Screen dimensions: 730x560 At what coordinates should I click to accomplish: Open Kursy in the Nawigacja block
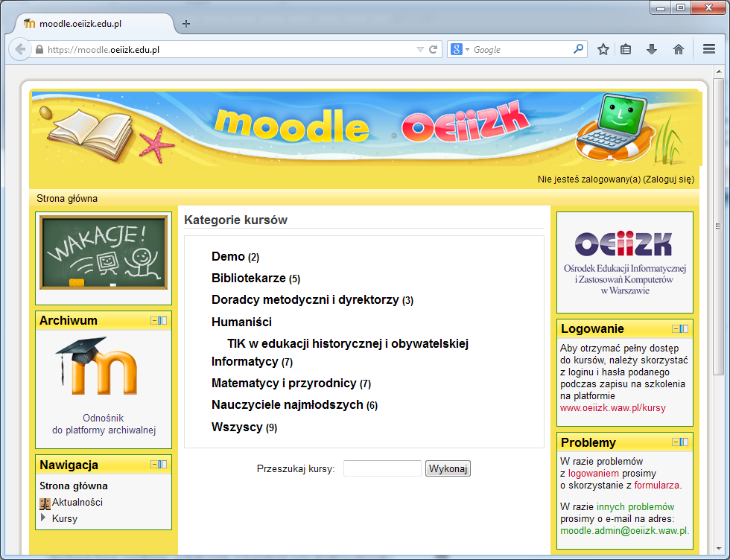pos(65,518)
